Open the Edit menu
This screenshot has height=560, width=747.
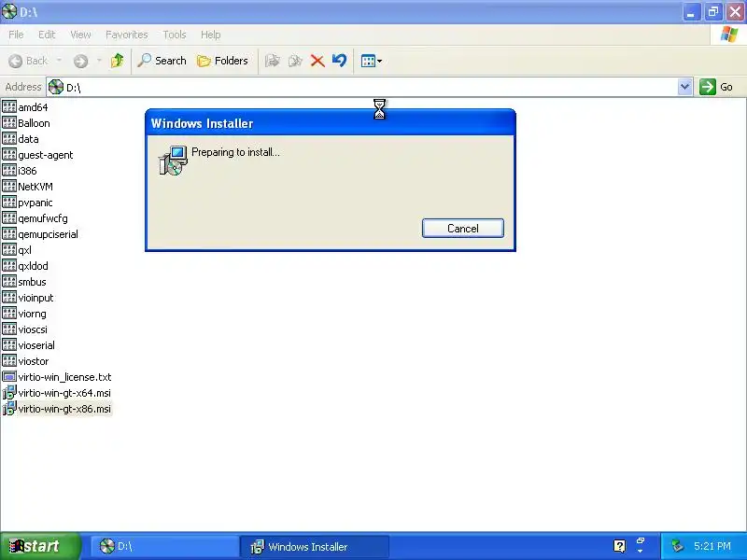pos(47,35)
